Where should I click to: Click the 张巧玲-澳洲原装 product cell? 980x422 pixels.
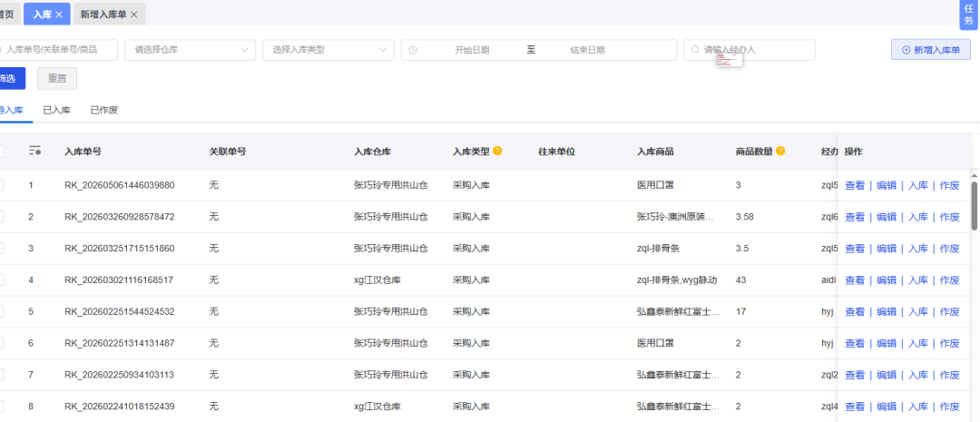click(675, 217)
